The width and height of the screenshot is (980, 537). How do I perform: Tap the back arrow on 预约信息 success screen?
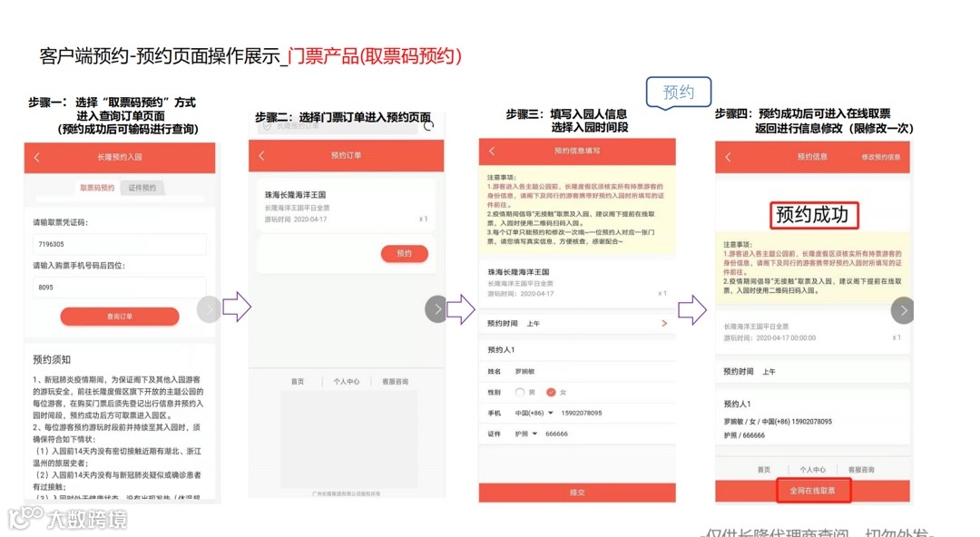tap(728, 157)
